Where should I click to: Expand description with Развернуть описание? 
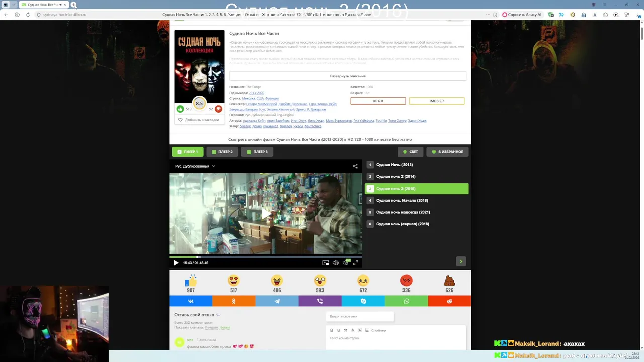point(348,76)
